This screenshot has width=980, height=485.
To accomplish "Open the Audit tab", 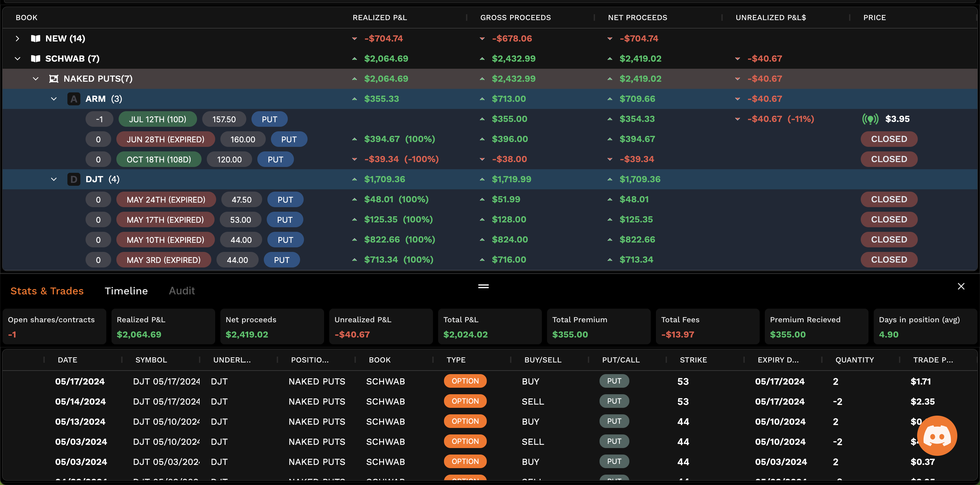I will pyautogui.click(x=182, y=291).
